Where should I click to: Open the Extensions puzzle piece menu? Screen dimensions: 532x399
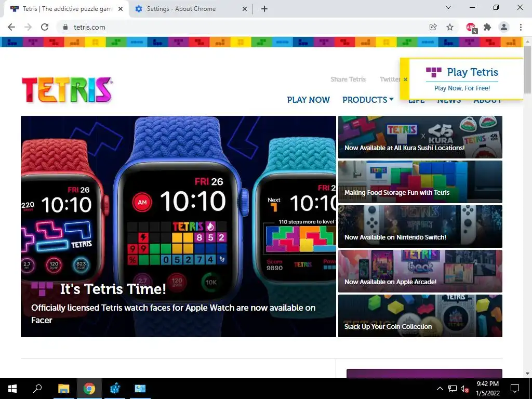pyautogui.click(x=487, y=27)
